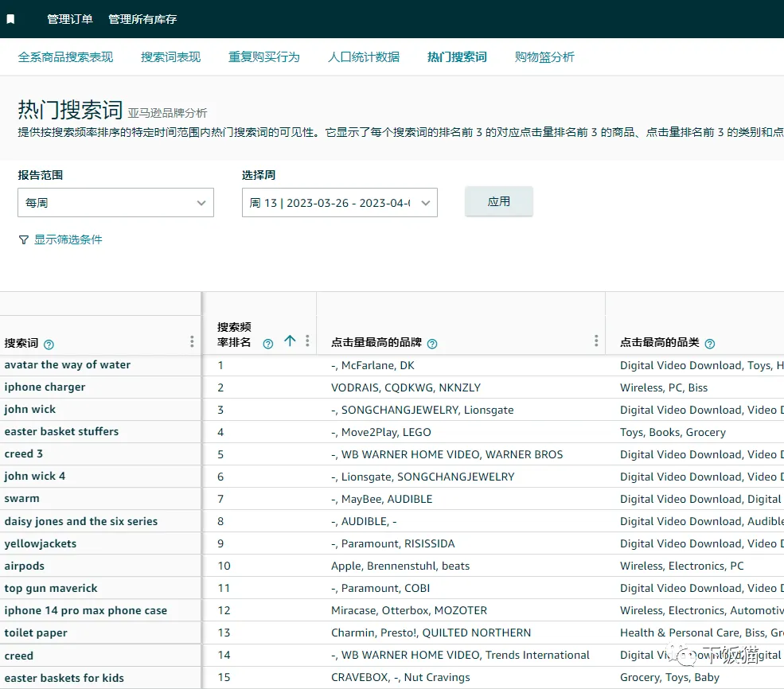This screenshot has height=689, width=784.
Task: Open help icon for 点击最高的品类 column
Action: click(x=709, y=344)
